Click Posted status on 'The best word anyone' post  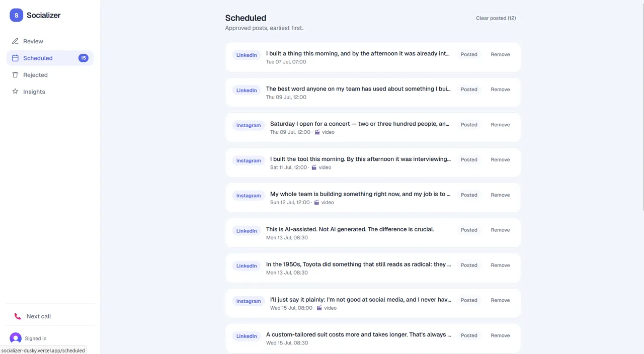469,90
